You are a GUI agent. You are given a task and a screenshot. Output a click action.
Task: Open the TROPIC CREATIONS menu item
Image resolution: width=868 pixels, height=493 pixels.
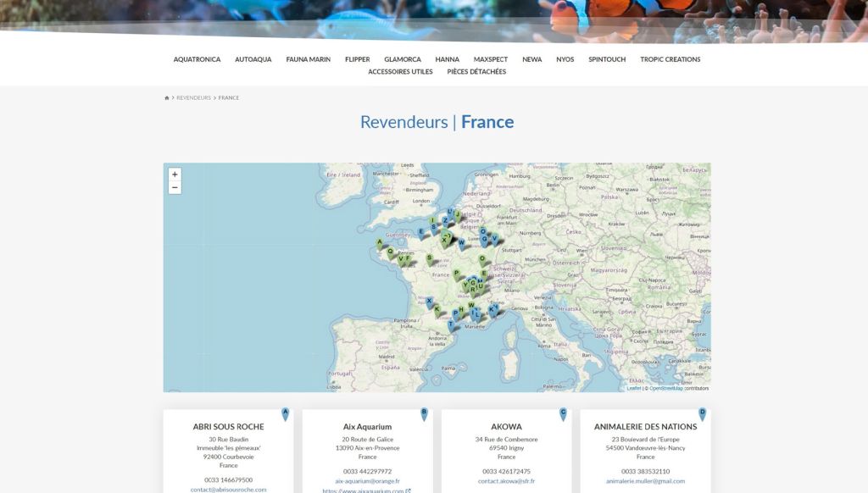[670, 59]
